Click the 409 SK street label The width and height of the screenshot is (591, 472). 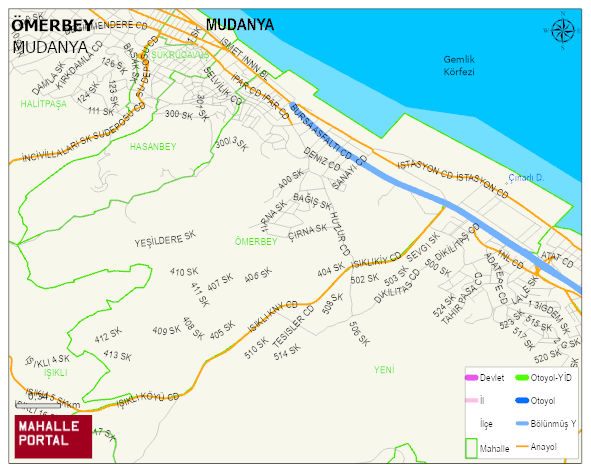tap(167, 330)
